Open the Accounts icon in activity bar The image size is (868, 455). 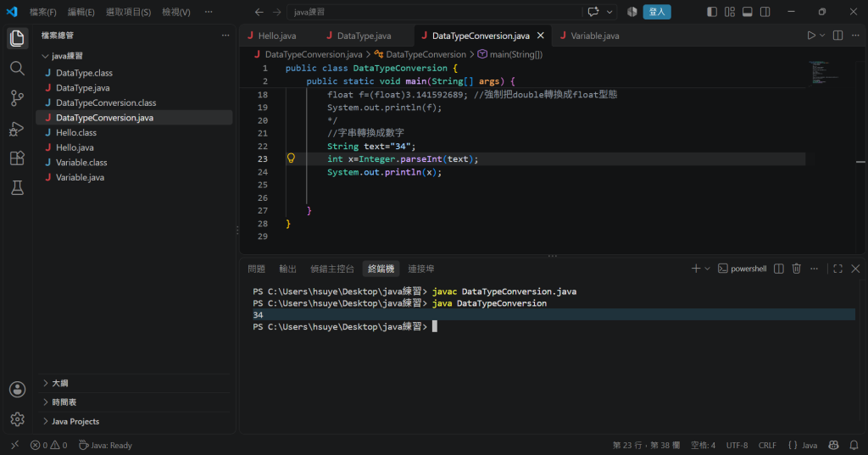coord(17,389)
